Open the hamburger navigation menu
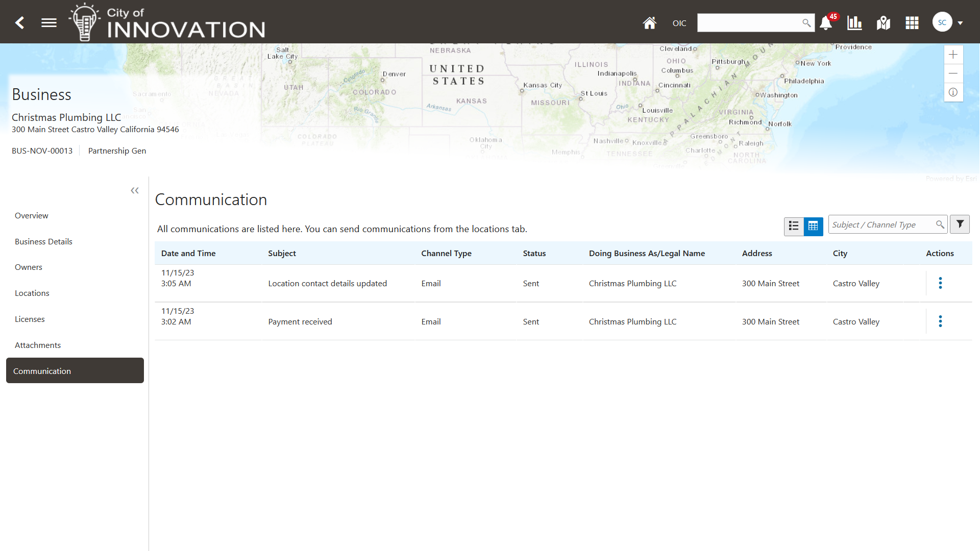The height and width of the screenshot is (551, 980). (48, 22)
